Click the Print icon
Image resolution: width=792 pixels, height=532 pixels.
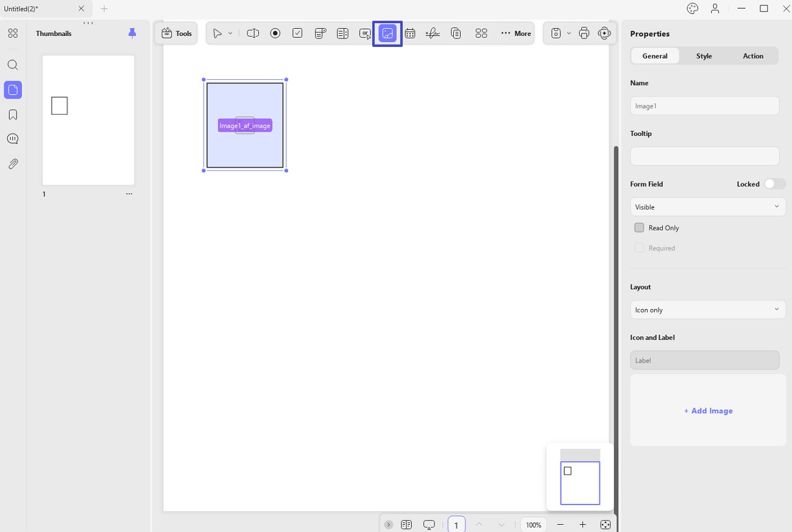click(584, 34)
